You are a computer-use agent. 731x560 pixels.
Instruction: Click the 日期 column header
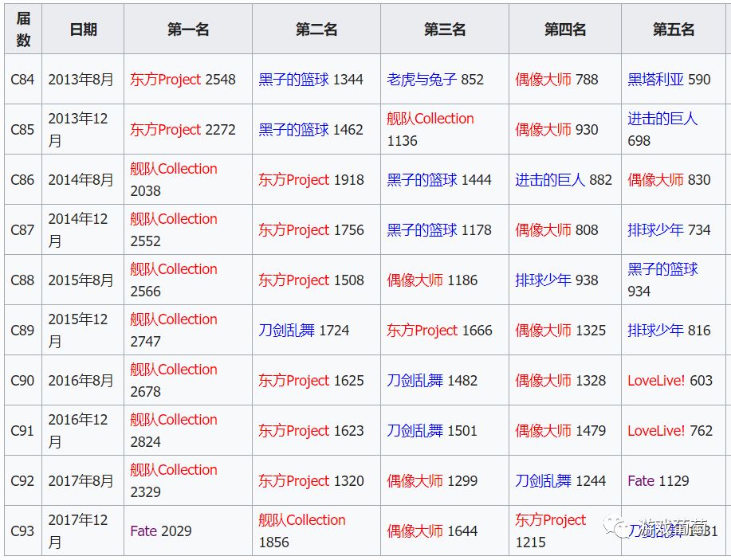83,29
